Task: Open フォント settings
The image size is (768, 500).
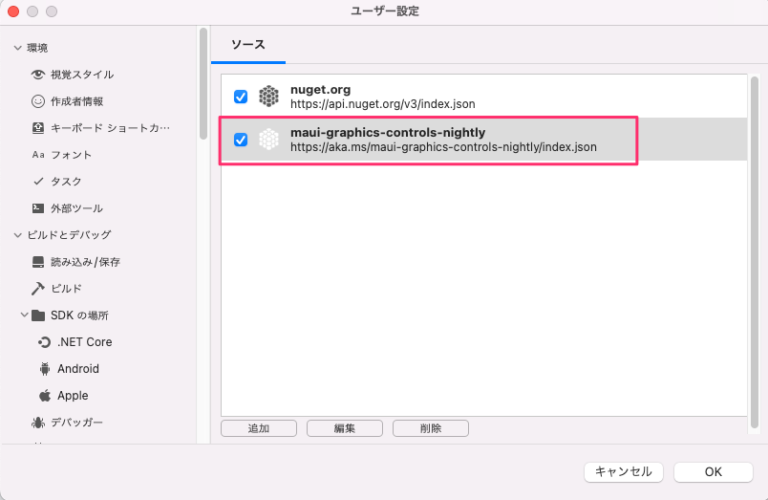Action: click(x=72, y=155)
